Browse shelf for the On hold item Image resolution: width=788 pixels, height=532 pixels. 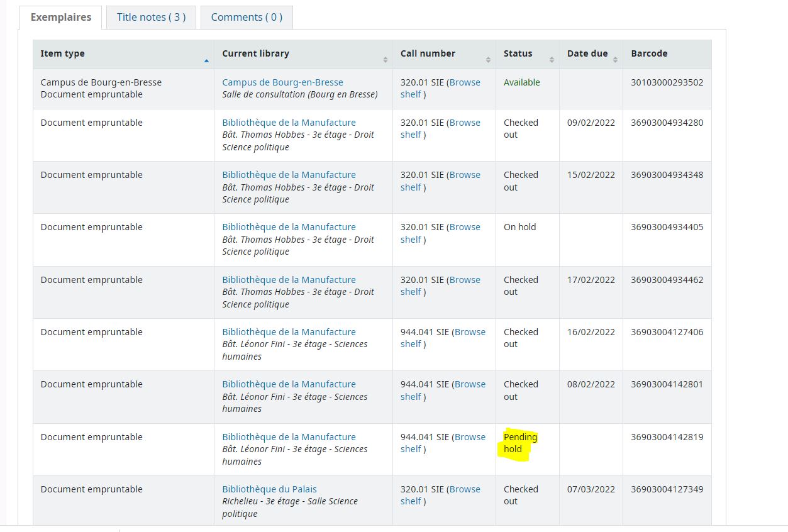[464, 227]
